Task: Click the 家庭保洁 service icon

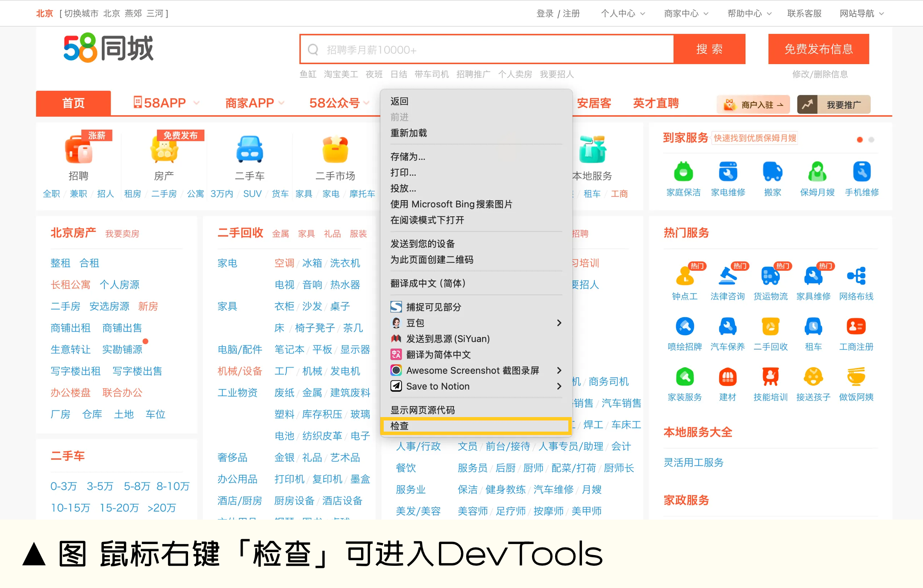Action: tap(683, 172)
